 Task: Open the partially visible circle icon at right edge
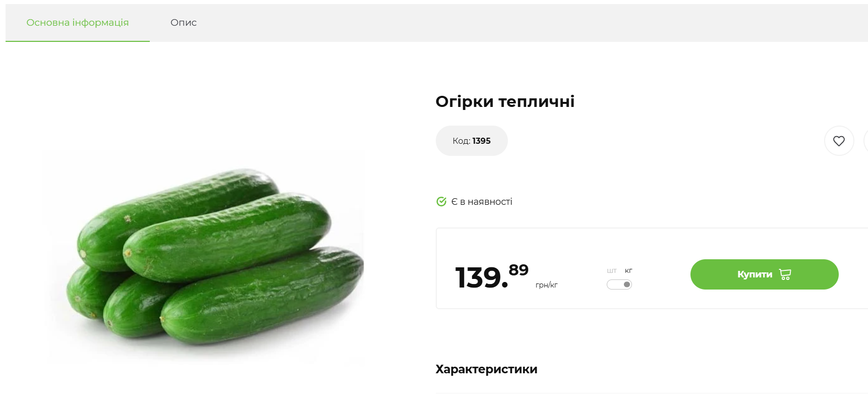tap(866, 141)
